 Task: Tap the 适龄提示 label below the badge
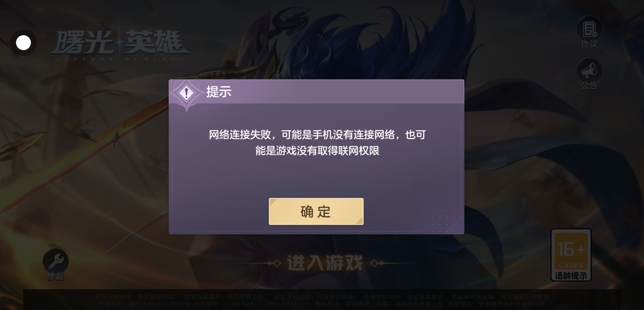point(571,276)
